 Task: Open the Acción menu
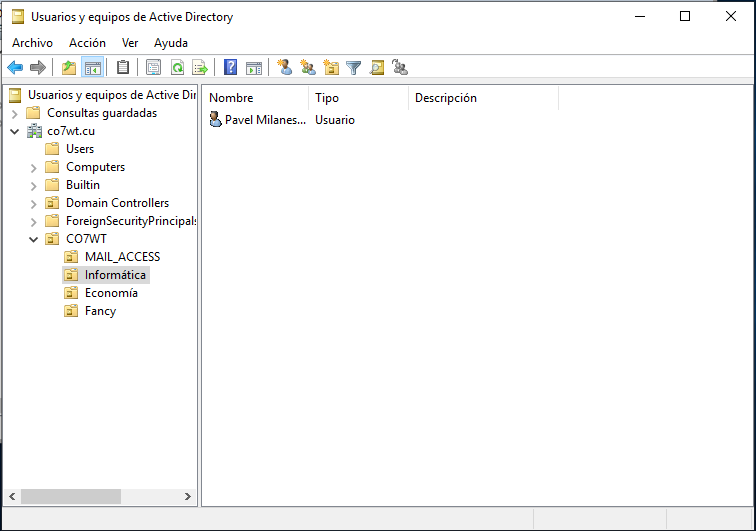[87, 43]
